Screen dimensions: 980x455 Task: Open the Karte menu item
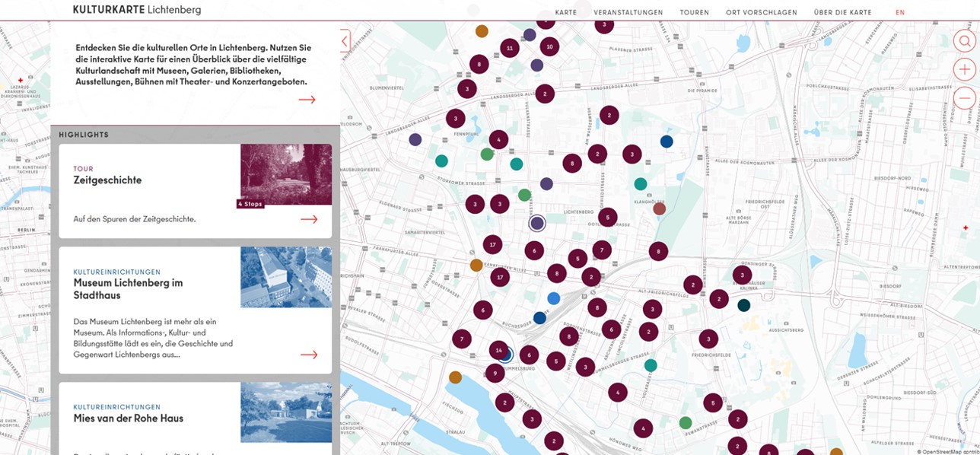pos(565,12)
